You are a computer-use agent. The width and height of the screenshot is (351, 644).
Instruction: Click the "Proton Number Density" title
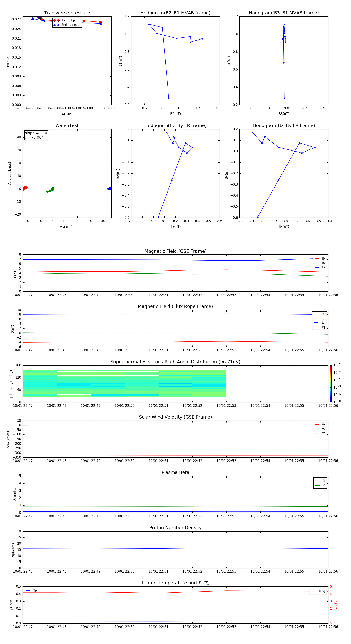click(x=175, y=528)
